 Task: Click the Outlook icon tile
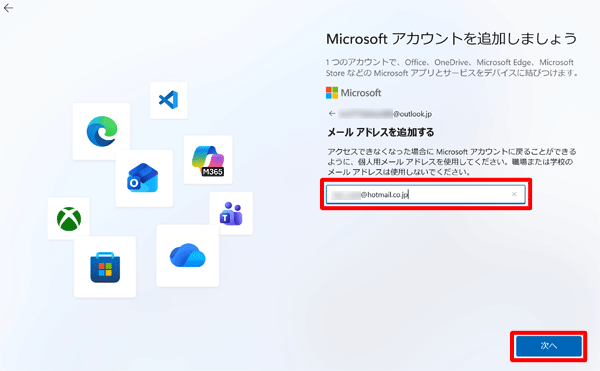coord(144,178)
